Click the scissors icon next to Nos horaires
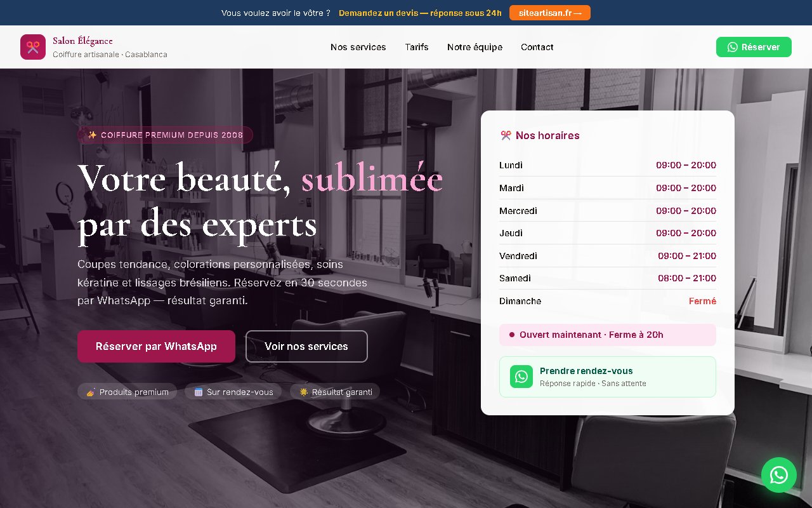Viewport: 812px width, 508px height. click(506, 135)
